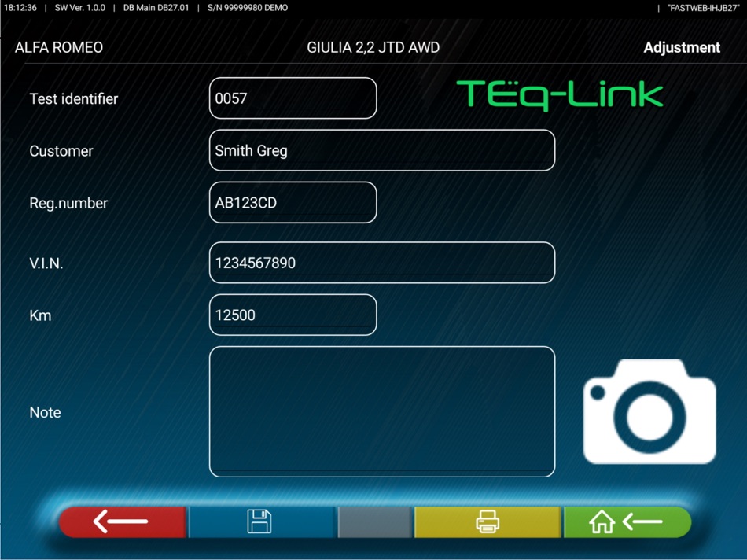Click the V.I.N. label
747x560 pixels.
coord(46,263)
